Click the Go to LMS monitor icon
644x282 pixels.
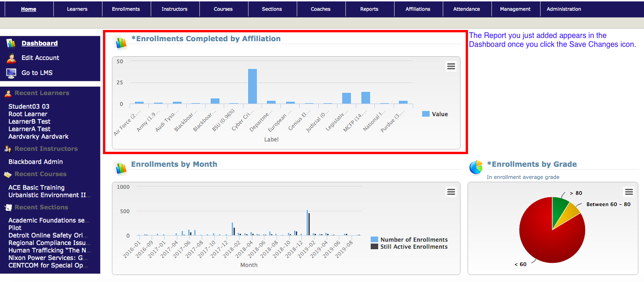coord(11,73)
